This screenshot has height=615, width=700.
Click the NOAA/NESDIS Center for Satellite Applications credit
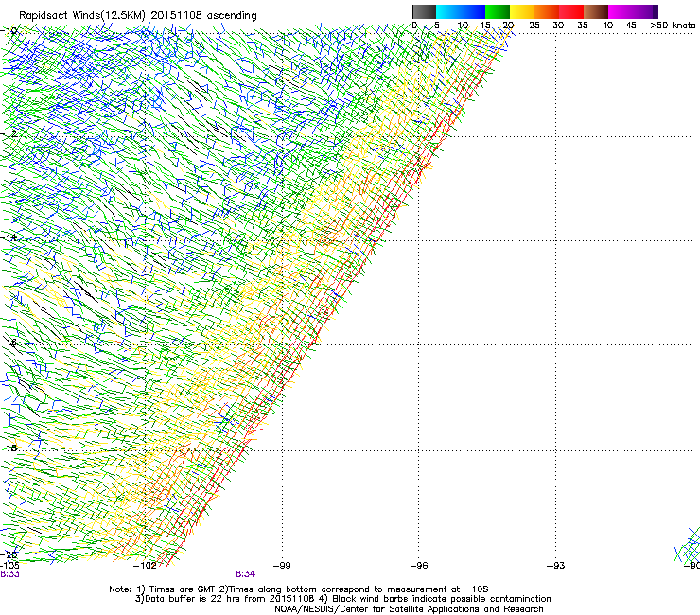409,609
